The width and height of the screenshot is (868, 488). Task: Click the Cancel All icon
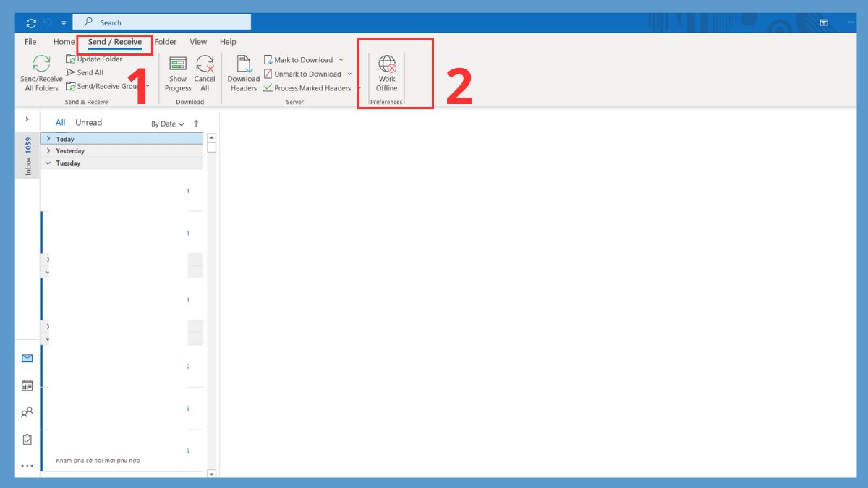pos(205,72)
